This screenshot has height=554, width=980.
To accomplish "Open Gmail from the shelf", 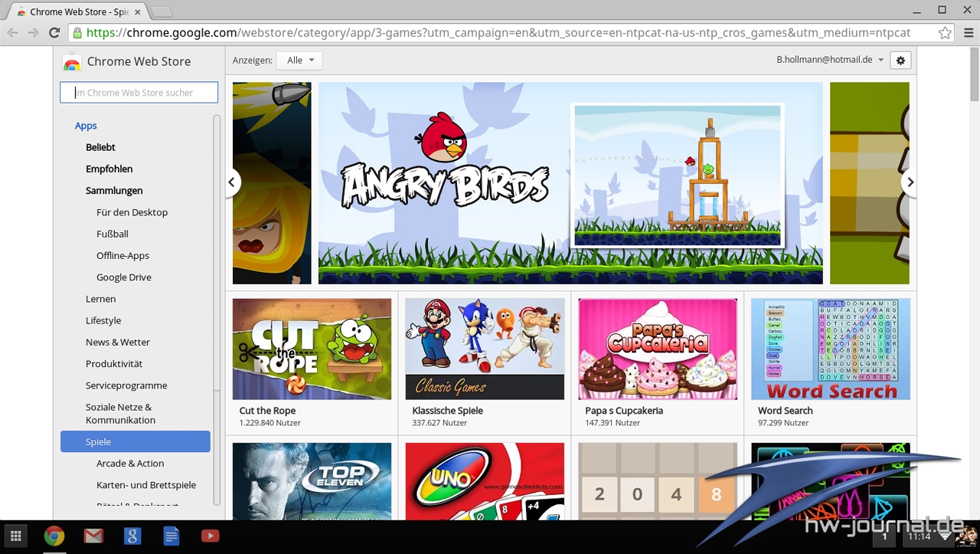I will coord(93,536).
